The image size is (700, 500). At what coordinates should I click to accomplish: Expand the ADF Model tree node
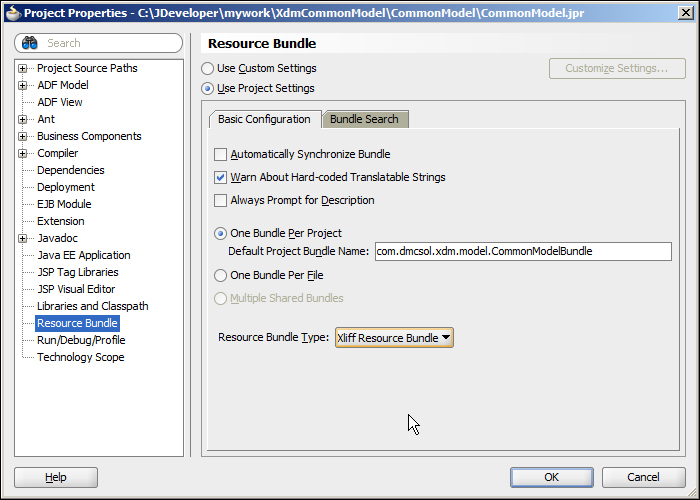tap(22, 85)
